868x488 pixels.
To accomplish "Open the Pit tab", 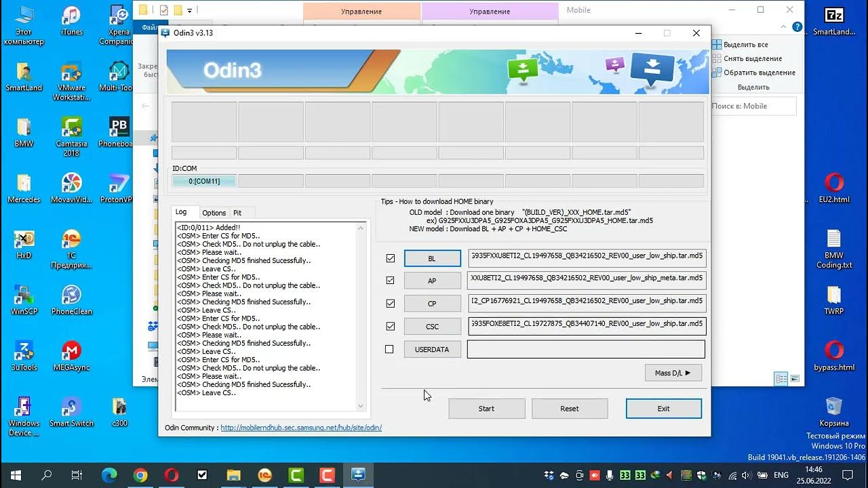I will point(237,213).
